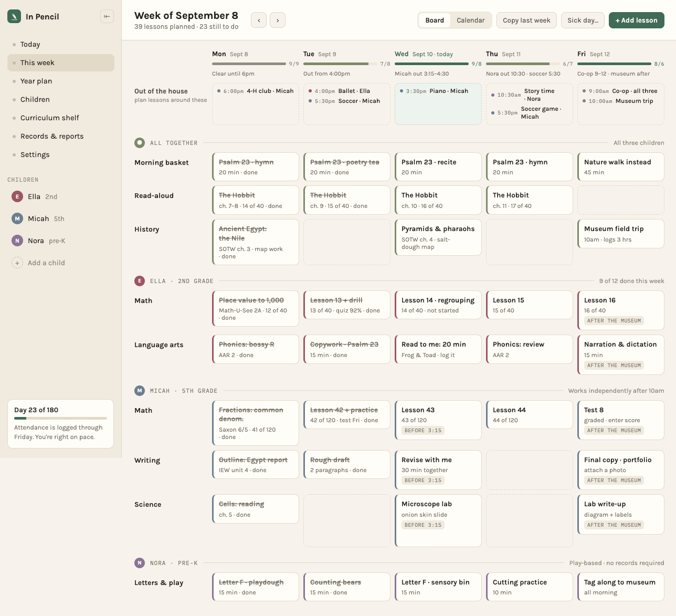
Task: Switch to Calendar view
Action: pyautogui.click(x=471, y=20)
